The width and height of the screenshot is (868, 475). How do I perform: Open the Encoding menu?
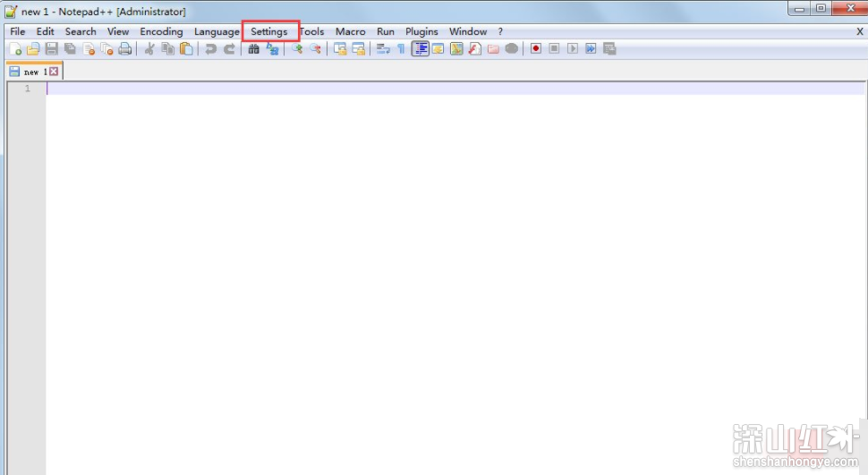[161, 31]
